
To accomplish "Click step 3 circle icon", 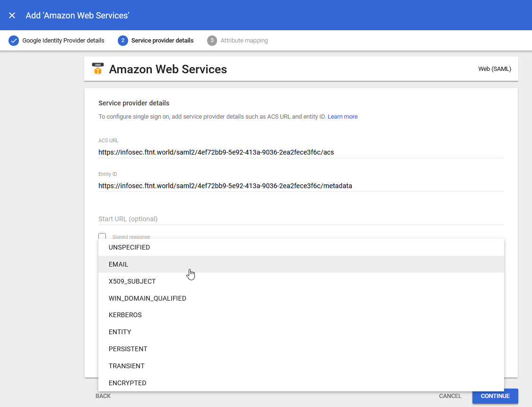I will tap(212, 41).
